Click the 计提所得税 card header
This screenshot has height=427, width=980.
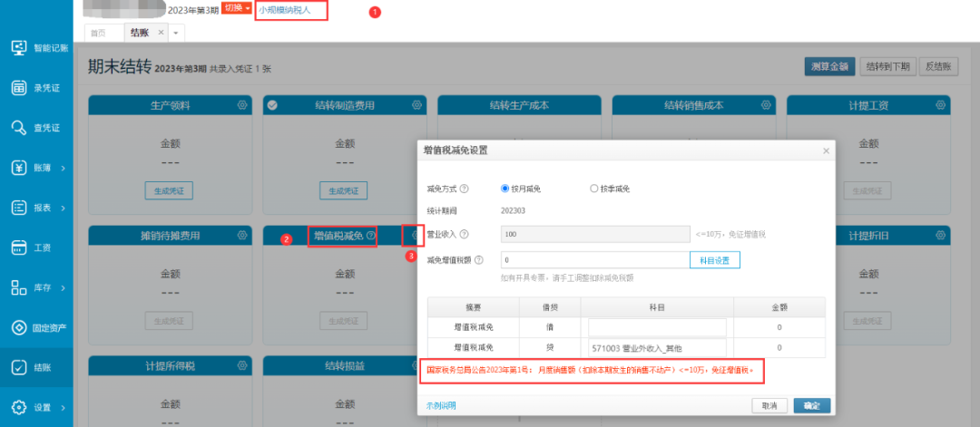[x=170, y=365]
